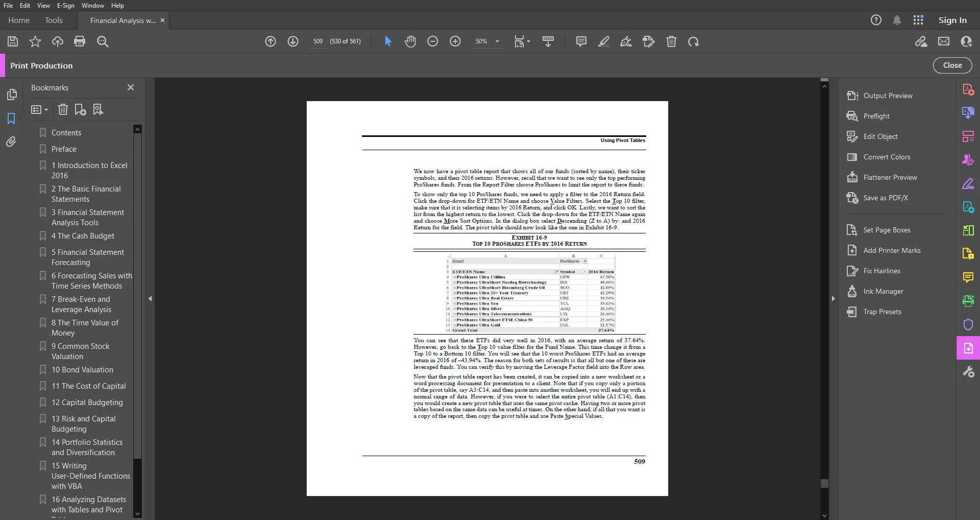Open the stamp tool in toolbar
The width and height of the screenshot is (980, 520).
(649, 41)
